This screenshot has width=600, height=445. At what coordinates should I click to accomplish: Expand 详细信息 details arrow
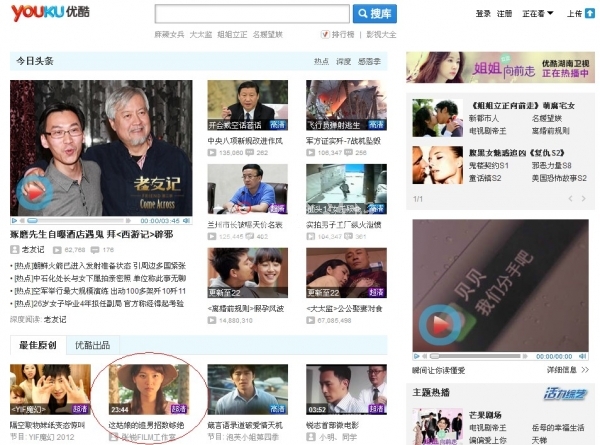[x=585, y=370]
